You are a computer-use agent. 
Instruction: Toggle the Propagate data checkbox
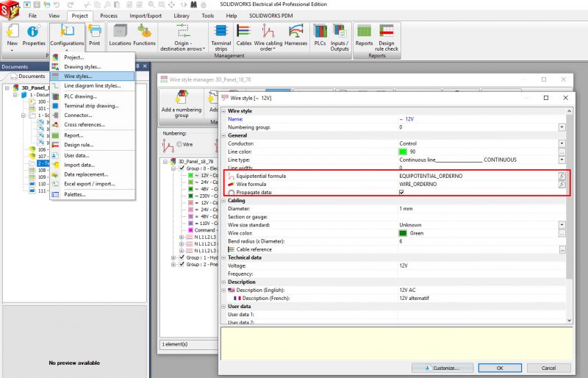pos(401,192)
